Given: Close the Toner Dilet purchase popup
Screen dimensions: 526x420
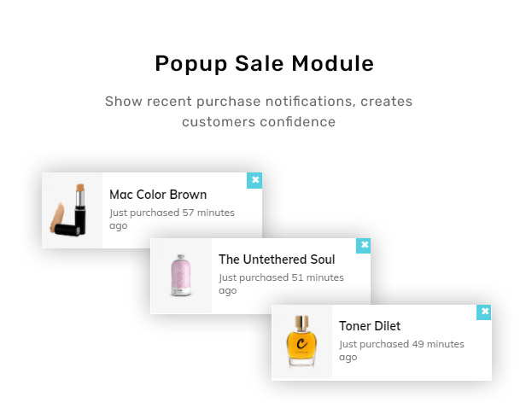Looking at the screenshot, I should pyautogui.click(x=483, y=312).
